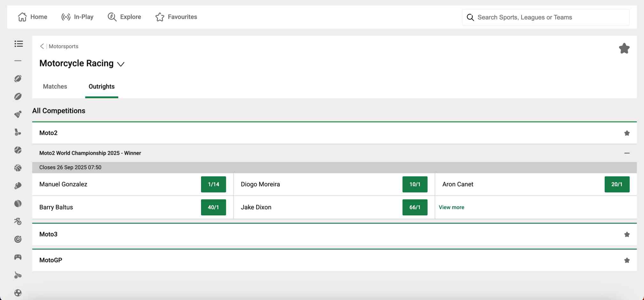Viewport: 644px width, 300px height.
Task: Open the Badminton section from the sidebar
Action: pyautogui.click(x=18, y=114)
